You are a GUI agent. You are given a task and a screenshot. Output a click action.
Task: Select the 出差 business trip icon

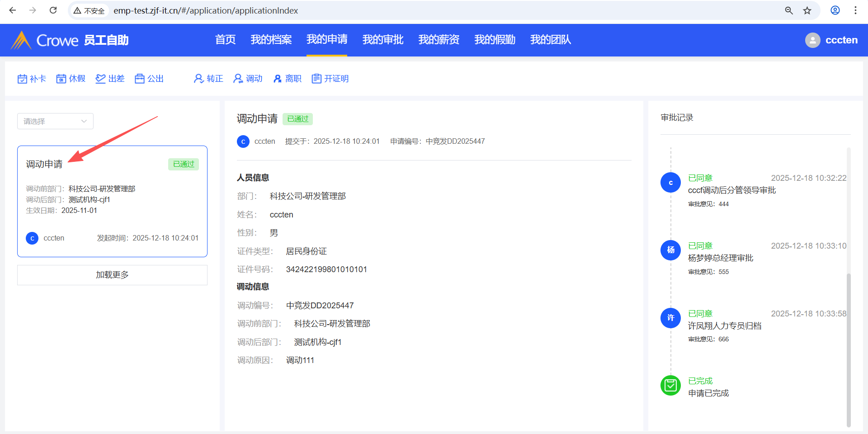pos(100,79)
